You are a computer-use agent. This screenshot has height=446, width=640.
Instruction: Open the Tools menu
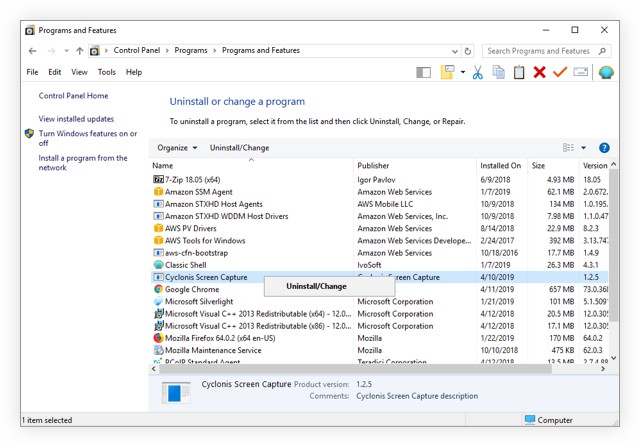pyautogui.click(x=106, y=72)
